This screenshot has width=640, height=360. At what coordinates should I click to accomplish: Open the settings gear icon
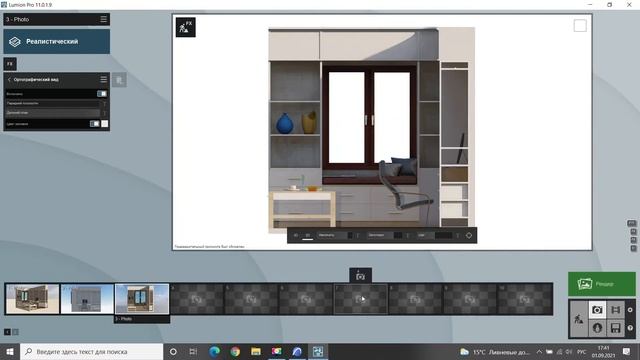tap(630, 310)
